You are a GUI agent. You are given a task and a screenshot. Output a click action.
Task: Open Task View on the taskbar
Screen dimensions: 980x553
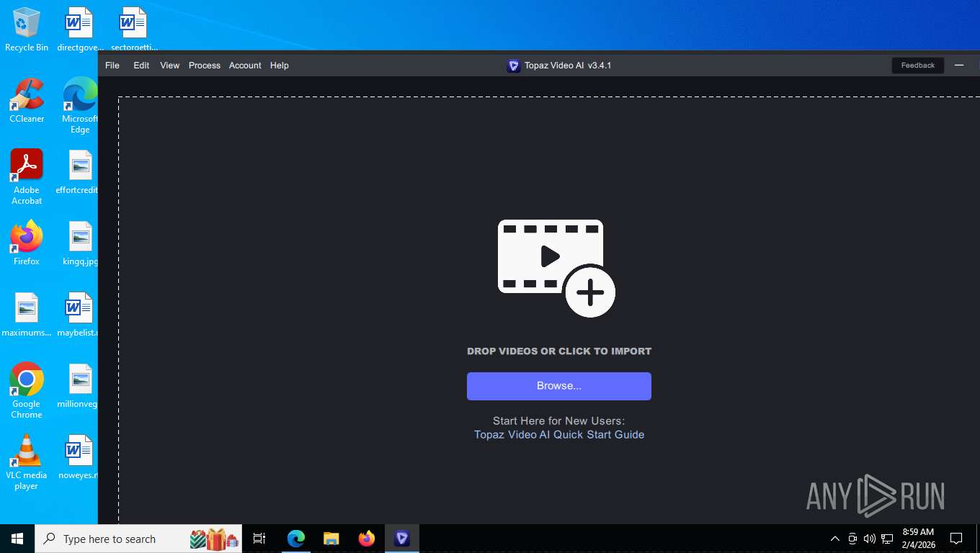259,539
